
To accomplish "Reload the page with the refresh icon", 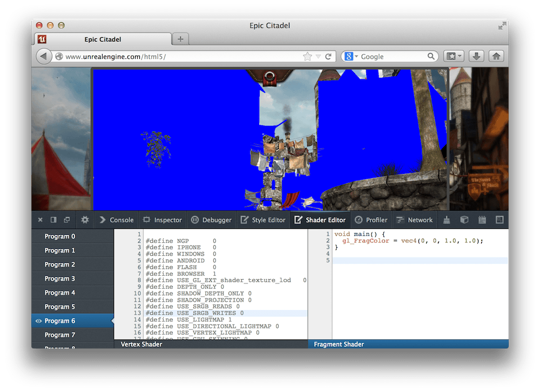I will 328,57.
